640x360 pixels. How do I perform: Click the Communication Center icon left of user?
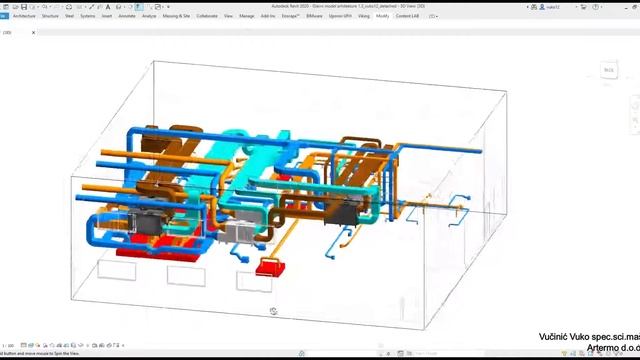pos(534,7)
